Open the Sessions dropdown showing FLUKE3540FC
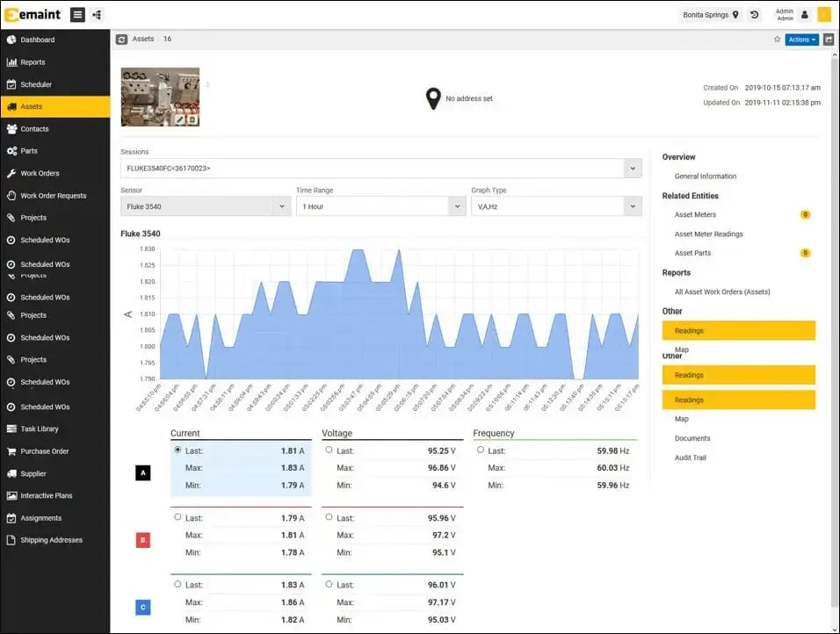This screenshot has width=840, height=634. click(x=634, y=167)
